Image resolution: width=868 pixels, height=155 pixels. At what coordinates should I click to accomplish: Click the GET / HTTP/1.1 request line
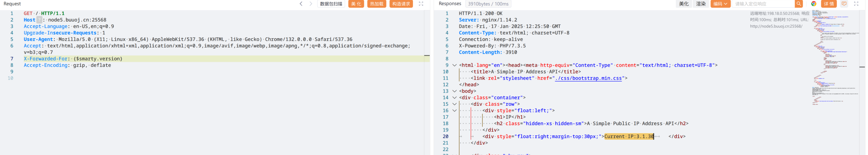point(44,14)
